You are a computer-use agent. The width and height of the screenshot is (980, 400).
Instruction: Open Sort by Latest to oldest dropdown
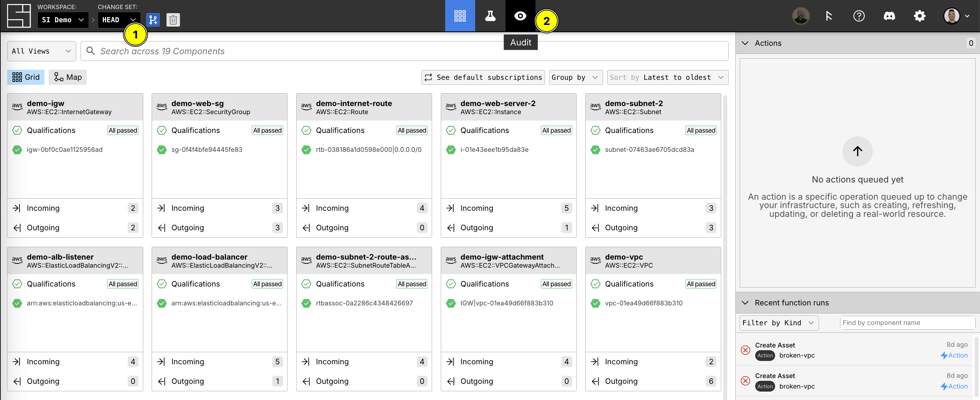tap(667, 77)
